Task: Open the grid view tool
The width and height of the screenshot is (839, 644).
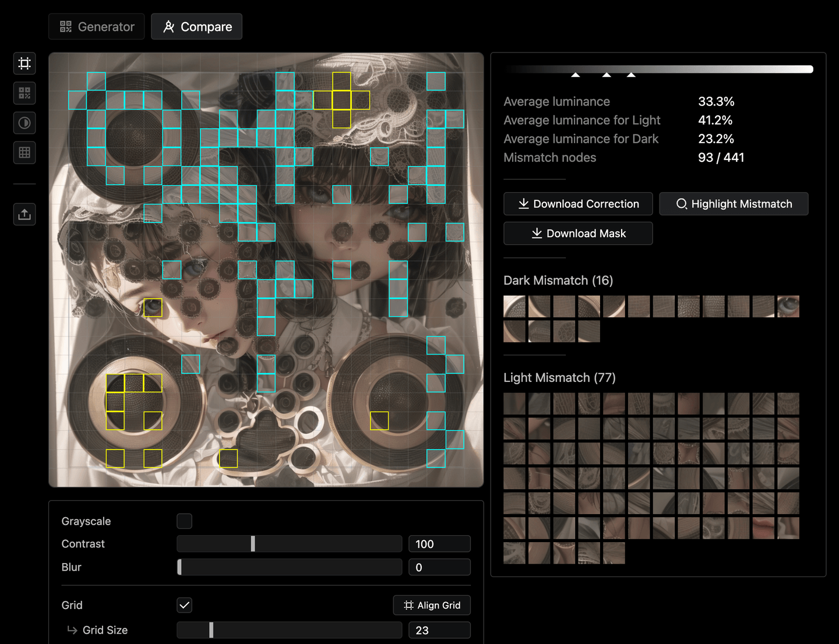Action: (x=24, y=153)
